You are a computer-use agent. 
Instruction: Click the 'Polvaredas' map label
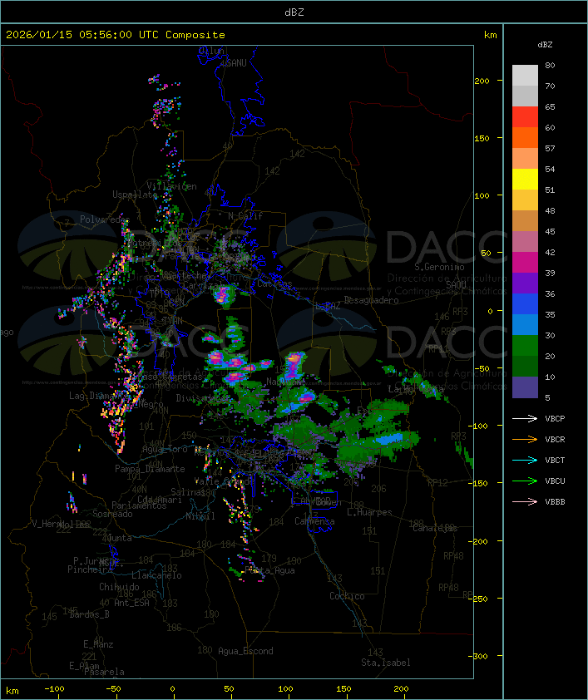click(105, 219)
